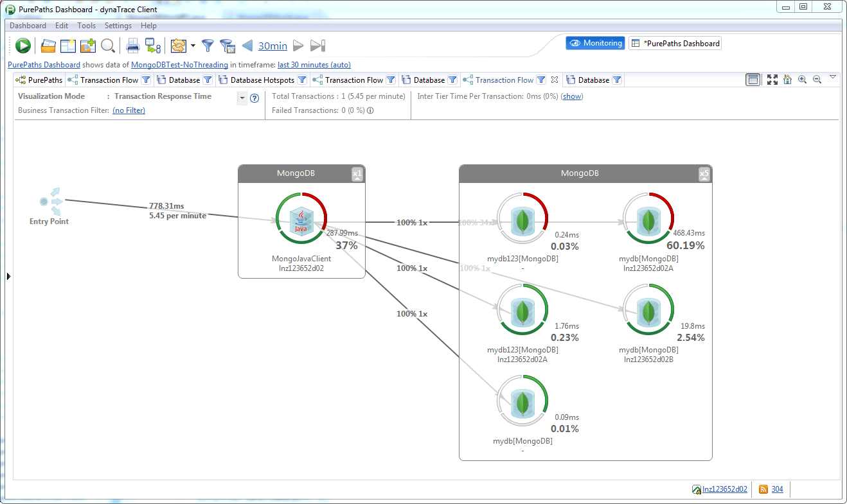Screen dimensions: 847x504
Task: Jump to the latest timeframe with the skip-to-end arrow
Action: click(318, 46)
